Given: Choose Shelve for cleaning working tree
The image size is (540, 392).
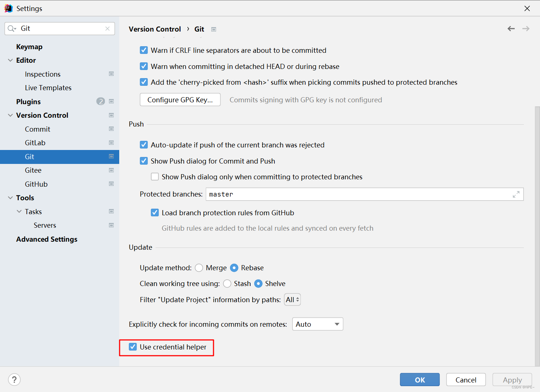Looking at the screenshot, I should (x=258, y=283).
